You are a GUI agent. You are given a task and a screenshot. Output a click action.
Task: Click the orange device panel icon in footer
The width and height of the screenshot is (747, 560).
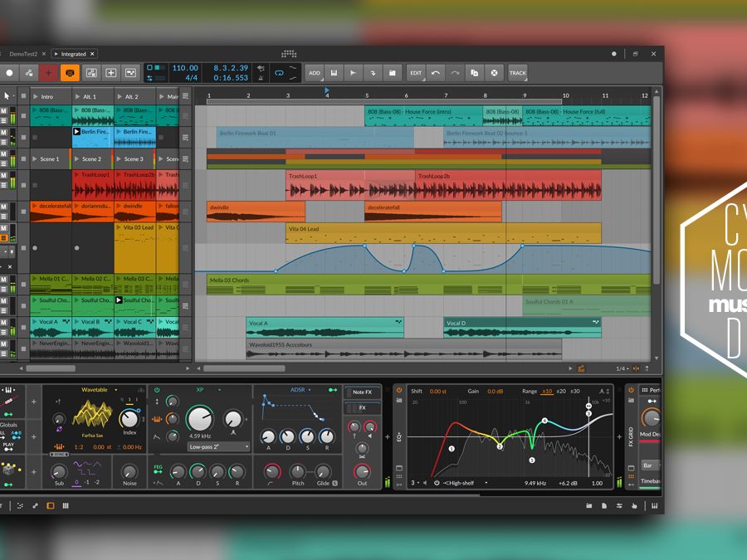point(51,506)
